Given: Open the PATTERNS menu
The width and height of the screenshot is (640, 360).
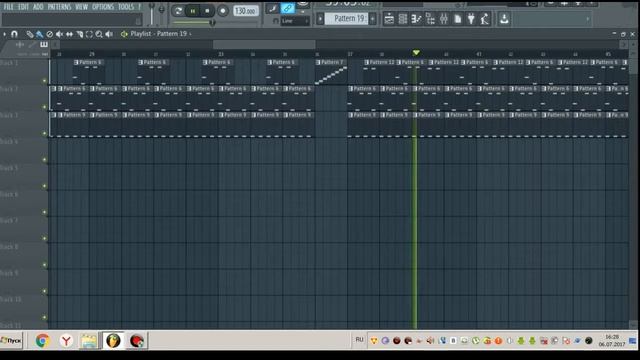Looking at the screenshot, I should 59,7.
